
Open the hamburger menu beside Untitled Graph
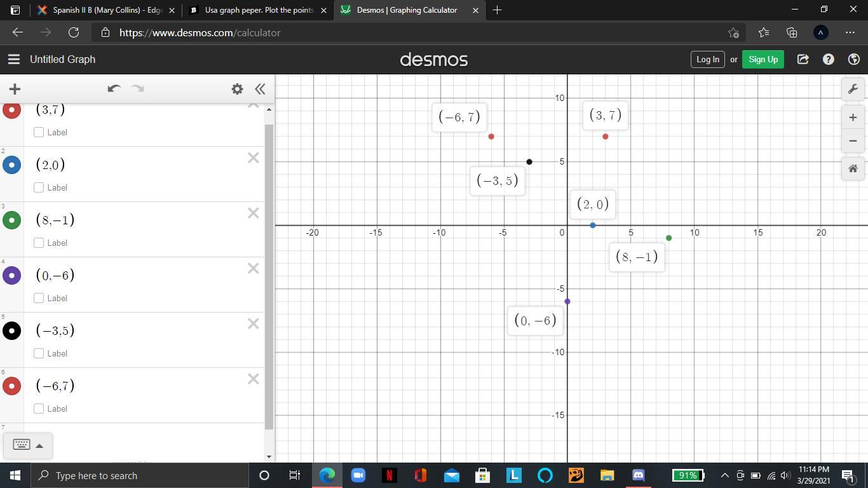click(x=13, y=59)
